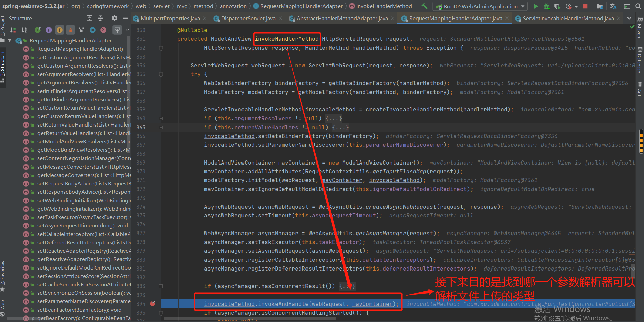Collapse RequestMappingHandlerAdapter root tree node
The image size is (644, 322).
10,40
